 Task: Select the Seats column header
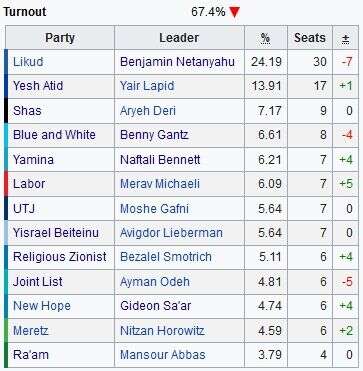tap(310, 38)
